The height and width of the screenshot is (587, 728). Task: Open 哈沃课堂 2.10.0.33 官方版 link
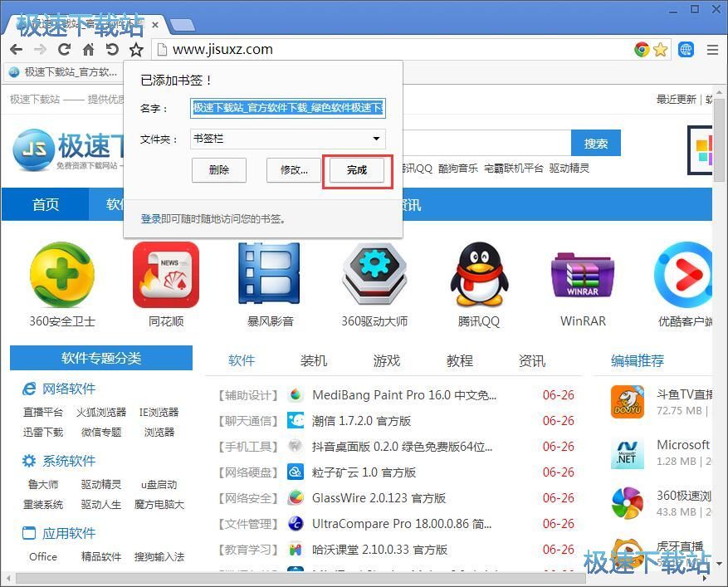[x=380, y=550]
